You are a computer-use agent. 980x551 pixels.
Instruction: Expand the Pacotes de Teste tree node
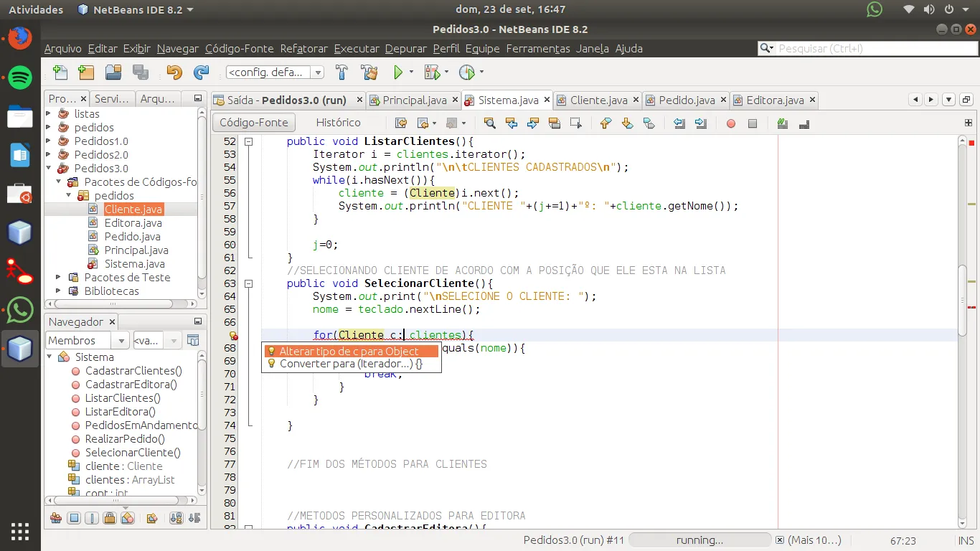(x=59, y=278)
